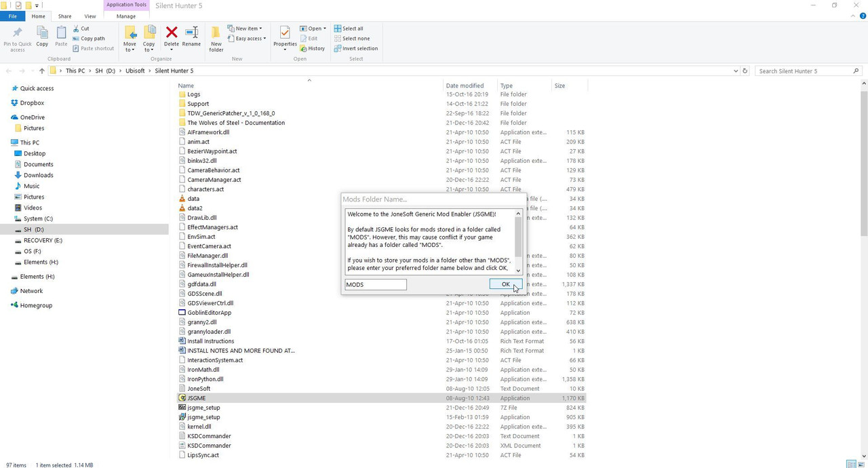Click Invert selection in the ribbon
Screen dimensions: 868x468
[356, 49]
